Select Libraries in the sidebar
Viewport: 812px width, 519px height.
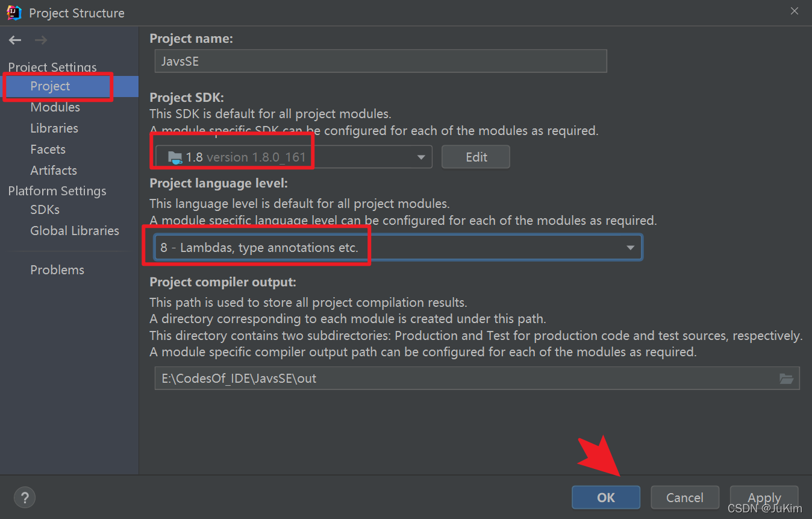coord(54,128)
